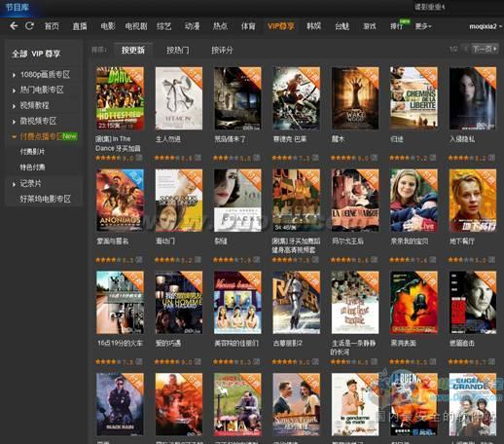
Task: Click the small icon beside 黑洞表面 rating
Action: tap(432, 361)
